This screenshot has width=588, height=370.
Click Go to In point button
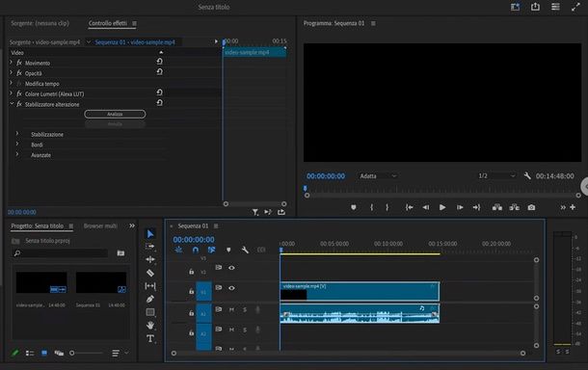[x=409, y=207]
